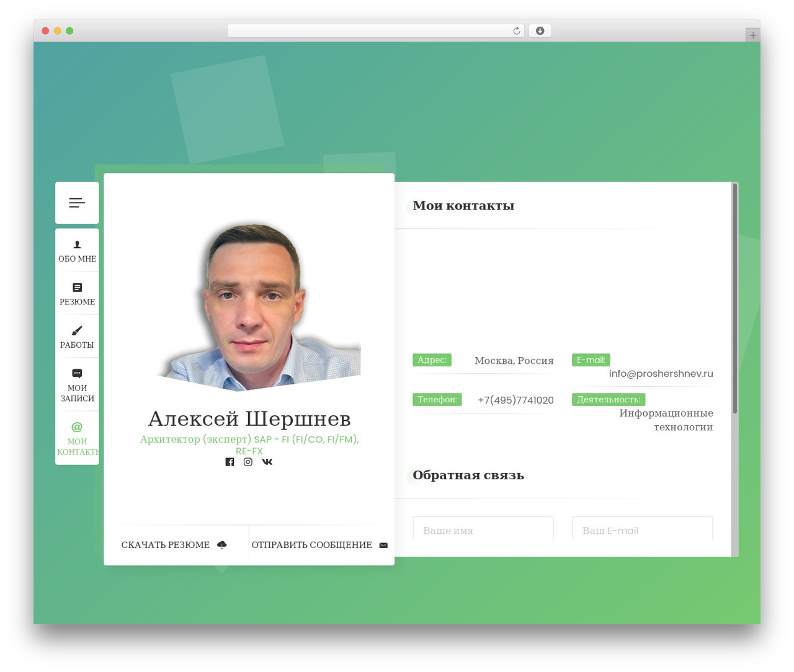Image resolution: width=794 pixels, height=672 pixels.
Task: Click the Москва, Россия text
Action: click(514, 361)
